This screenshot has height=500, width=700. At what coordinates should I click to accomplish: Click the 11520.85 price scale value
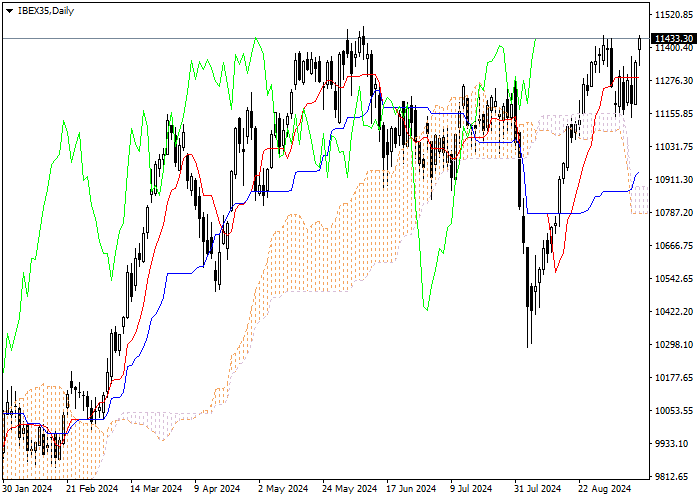click(x=674, y=15)
